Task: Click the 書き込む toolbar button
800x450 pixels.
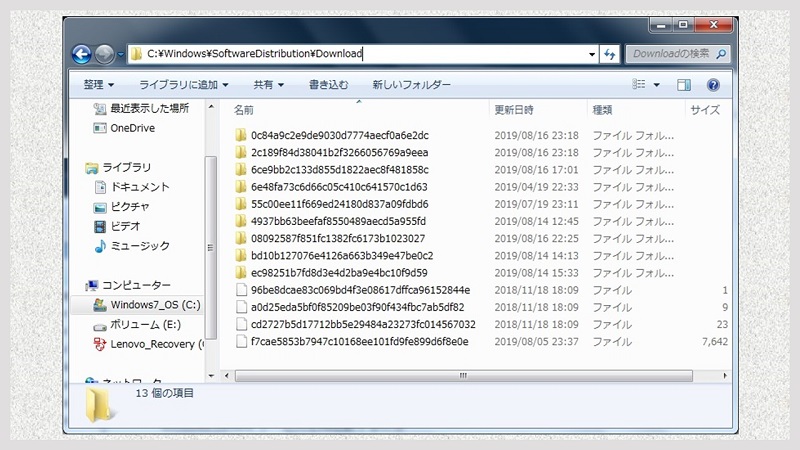Action: pyautogui.click(x=329, y=85)
